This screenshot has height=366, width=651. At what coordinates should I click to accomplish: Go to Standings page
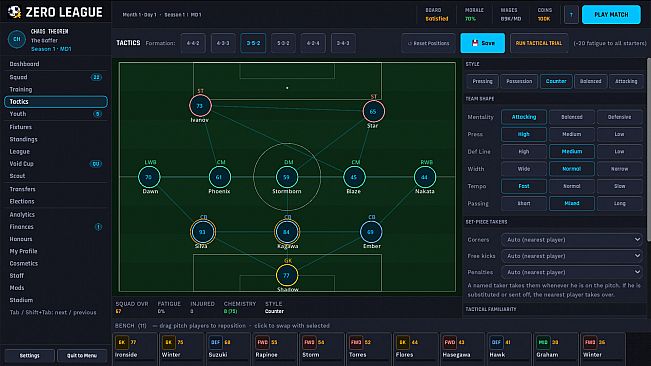pyautogui.click(x=56, y=139)
